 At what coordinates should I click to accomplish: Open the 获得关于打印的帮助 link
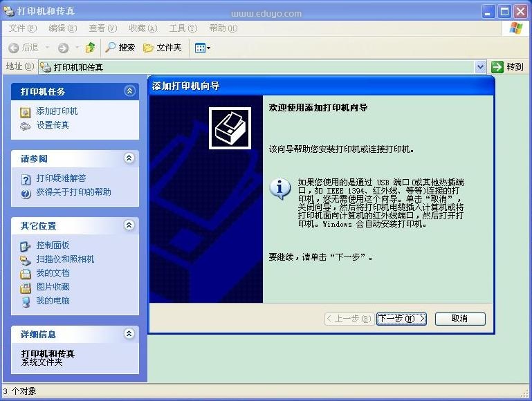[x=73, y=192]
